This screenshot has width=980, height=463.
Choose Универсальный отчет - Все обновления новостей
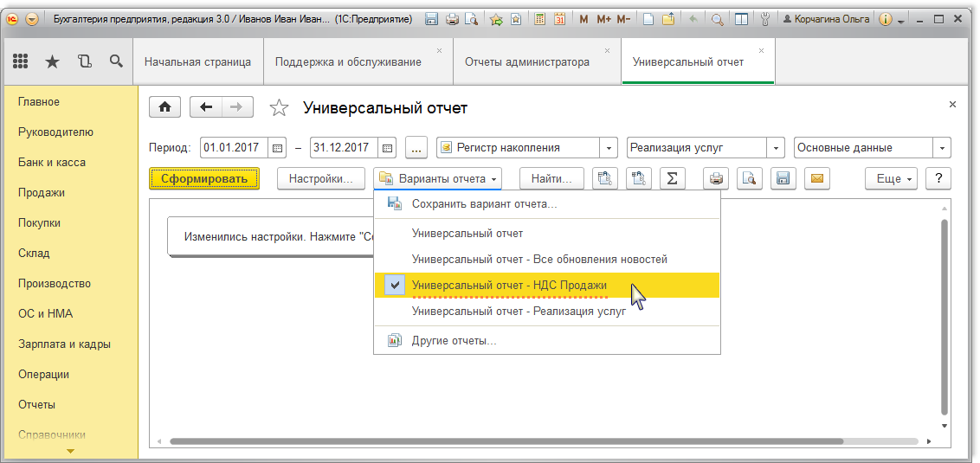(x=547, y=259)
